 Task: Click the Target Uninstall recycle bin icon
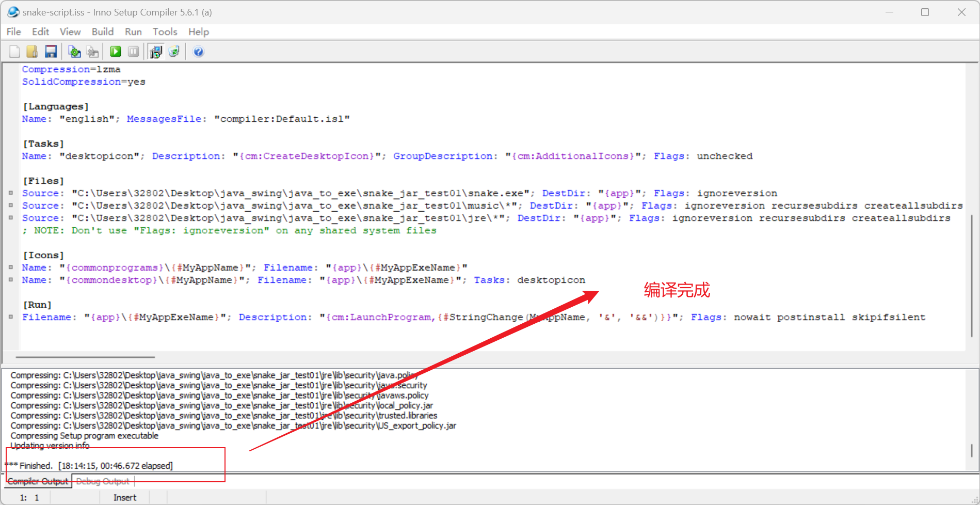click(174, 52)
